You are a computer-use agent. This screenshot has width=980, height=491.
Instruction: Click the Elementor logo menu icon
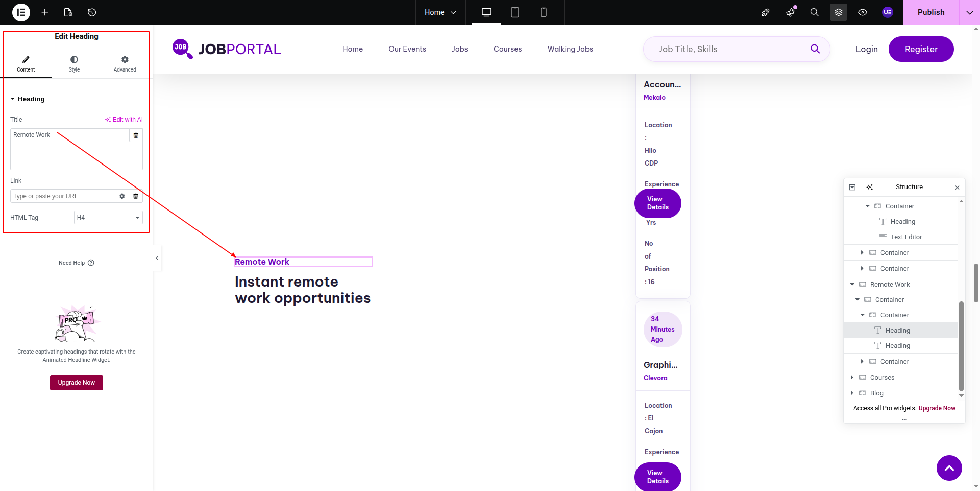[x=21, y=12]
